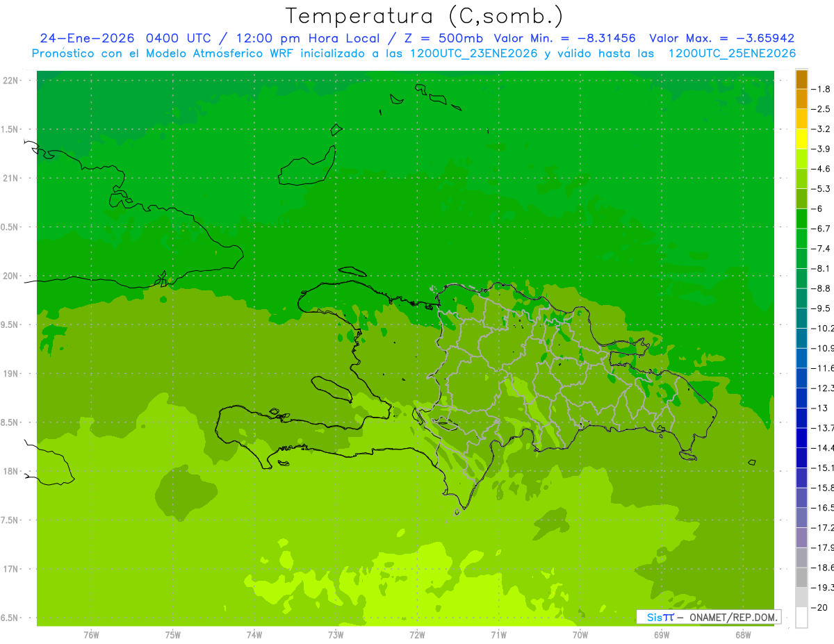Click the "-10.2" colorbar value
This screenshot has width=834, height=644.
tap(823, 328)
